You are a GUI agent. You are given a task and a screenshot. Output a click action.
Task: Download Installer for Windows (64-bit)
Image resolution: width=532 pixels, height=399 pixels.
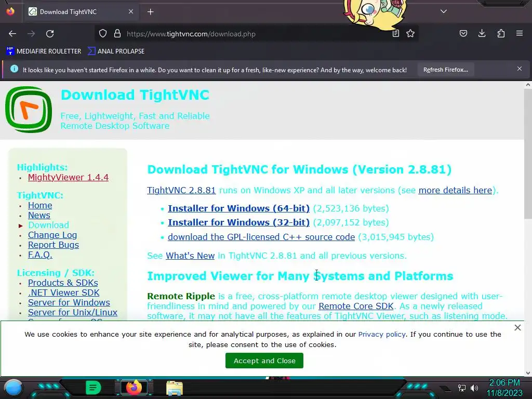[x=238, y=208]
